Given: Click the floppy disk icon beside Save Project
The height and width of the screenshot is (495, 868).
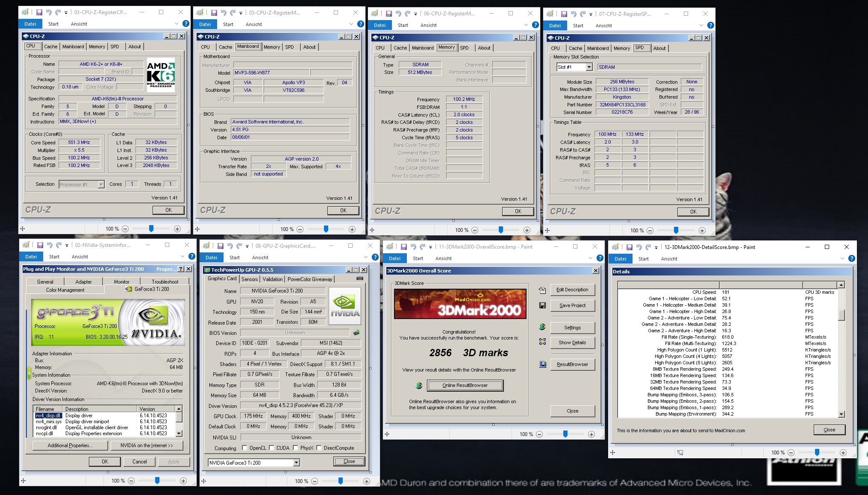Looking at the screenshot, I should click(x=542, y=305).
